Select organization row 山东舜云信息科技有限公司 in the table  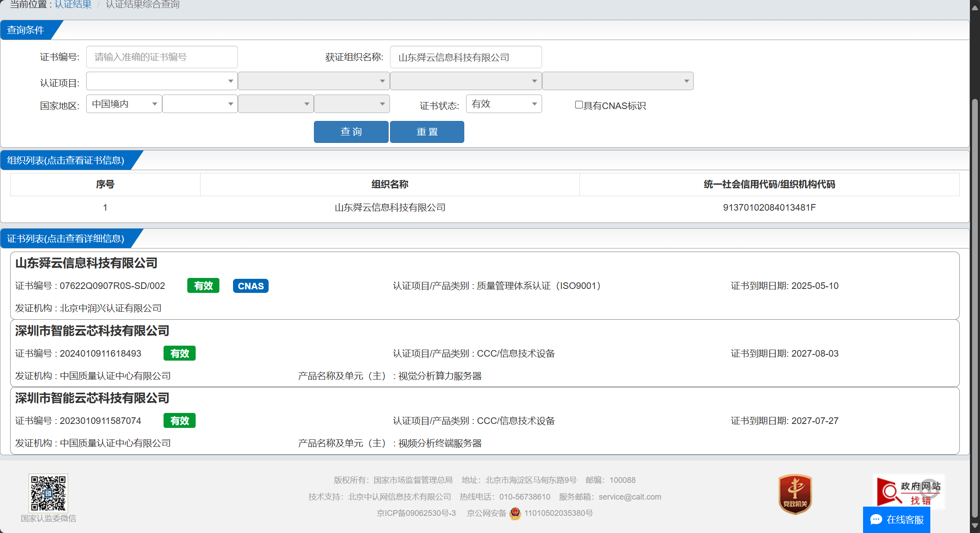485,208
